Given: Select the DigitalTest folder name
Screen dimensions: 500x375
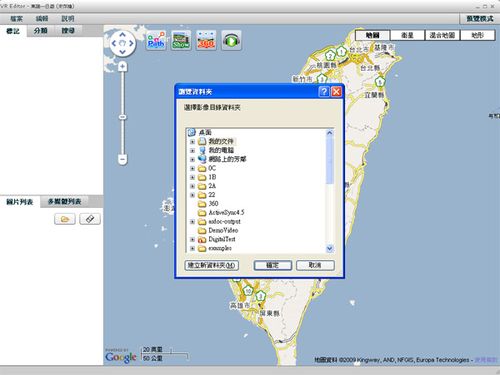Looking at the screenshot, I should point(222,239).
